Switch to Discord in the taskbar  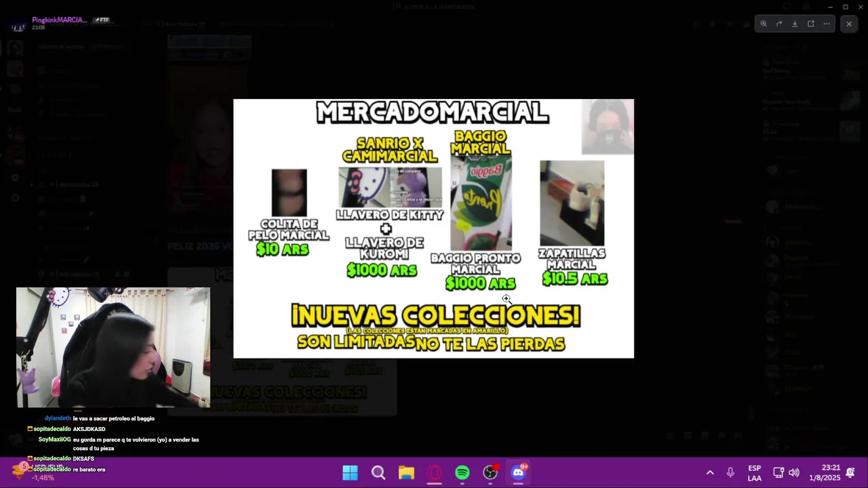[519, 472]
